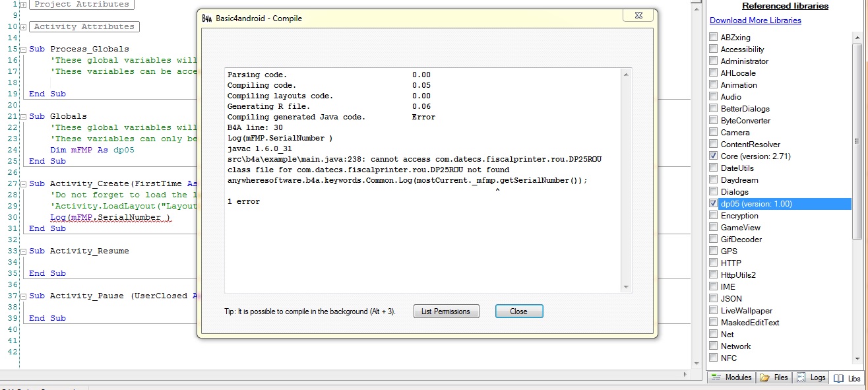Toggle the Audio library checkbox
The height and width of the screenshot is (390, 868).
coord(714,97)
